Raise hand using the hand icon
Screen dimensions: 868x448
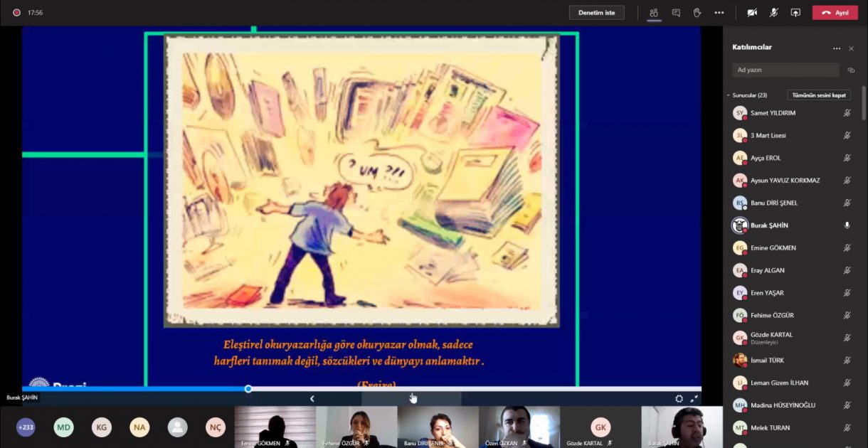click(697, 13)
